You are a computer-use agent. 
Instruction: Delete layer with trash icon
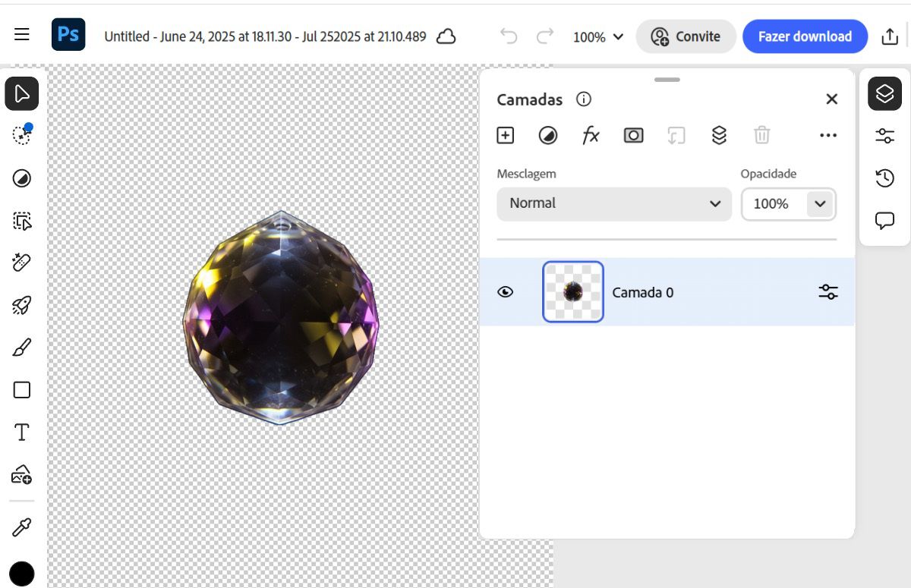[762, 135]
